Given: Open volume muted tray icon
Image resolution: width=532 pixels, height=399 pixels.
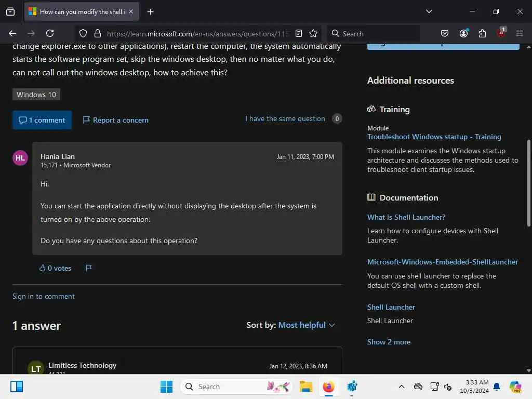Looking at the screenshot, I should click(x=448, y=387).
